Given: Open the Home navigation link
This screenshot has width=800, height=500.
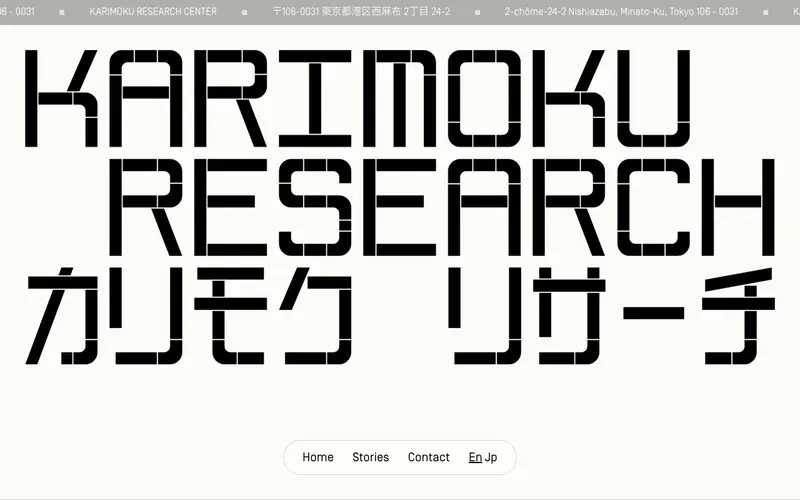Looking at the screenshot, I should point(318,457).
